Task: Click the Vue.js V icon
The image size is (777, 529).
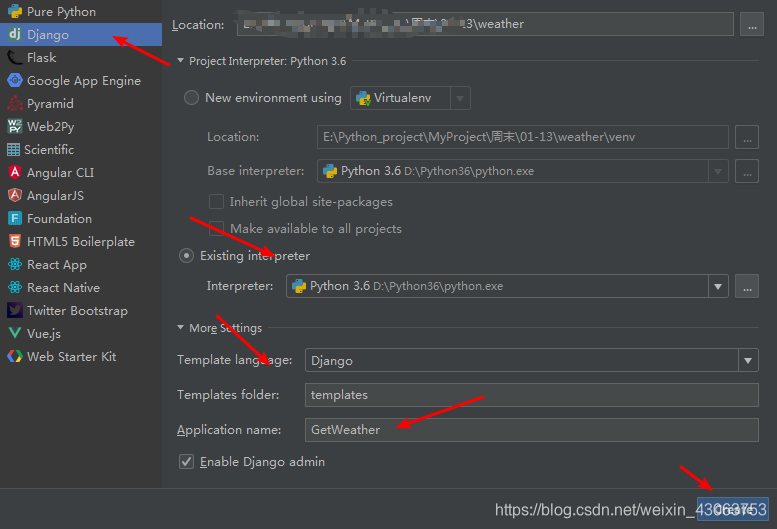Action: [15, 333]
